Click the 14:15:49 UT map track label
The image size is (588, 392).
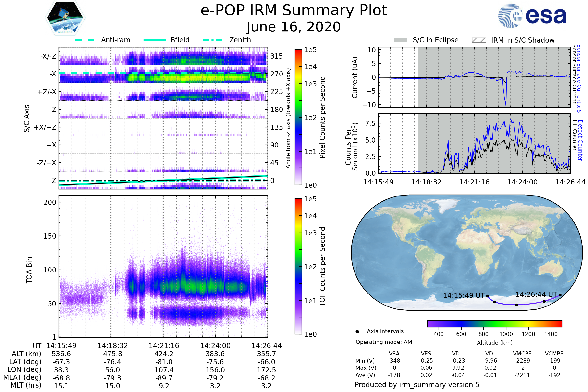pyautogui.click(x=464, y=295)
